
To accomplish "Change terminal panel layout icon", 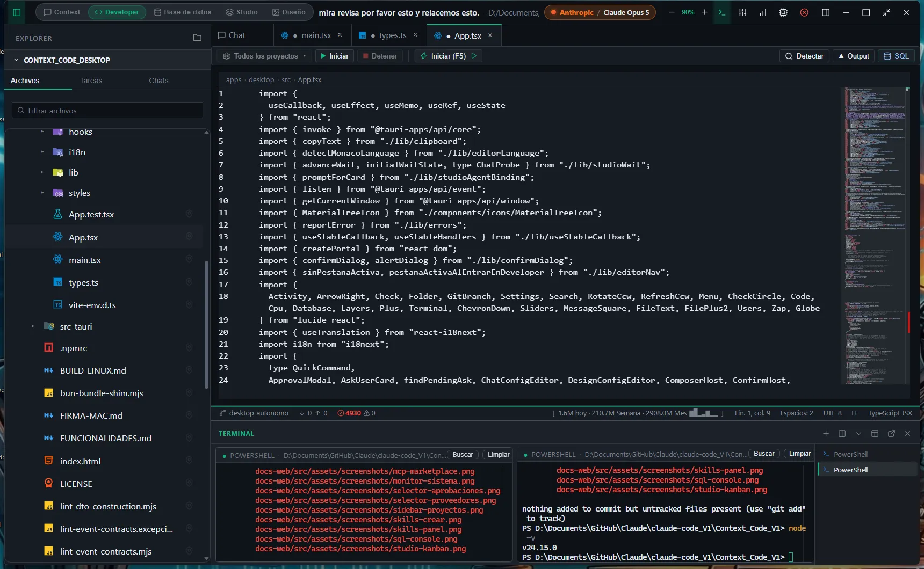I will tap(875, 433).
